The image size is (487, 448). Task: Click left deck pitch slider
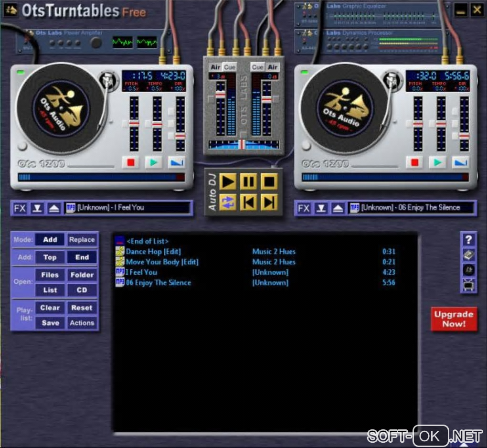[x=134, y=124]
